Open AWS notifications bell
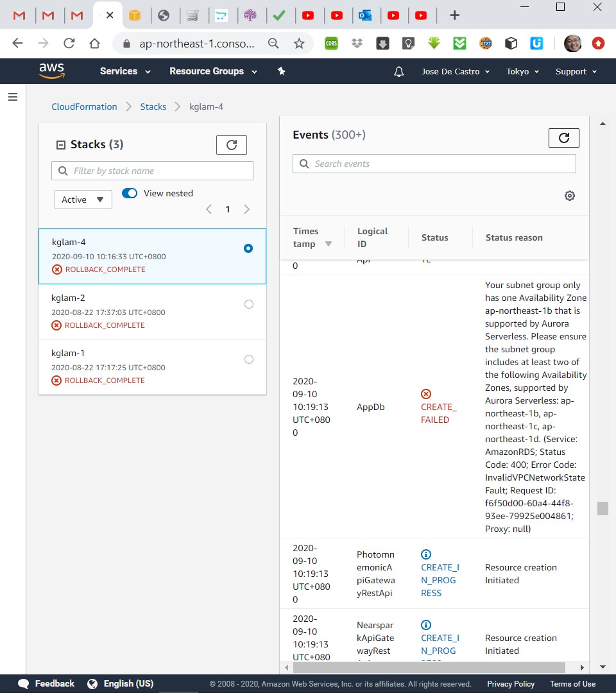Screen dimensions: 616x693 (398, 71)
